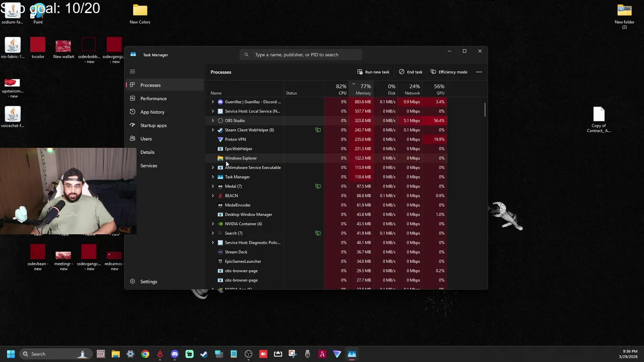This screenshot has height=362, width=644.
Task: Expand the Medal (7) group
Action: [212, 186]
